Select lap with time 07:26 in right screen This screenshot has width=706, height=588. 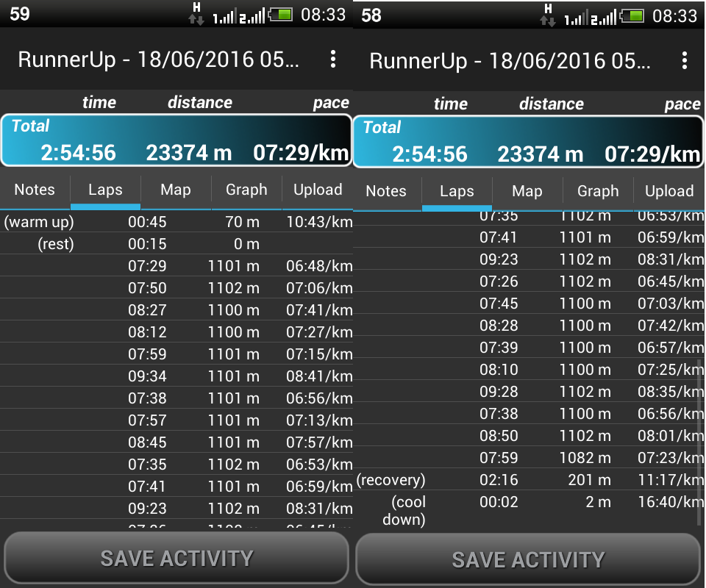[529, 282]
